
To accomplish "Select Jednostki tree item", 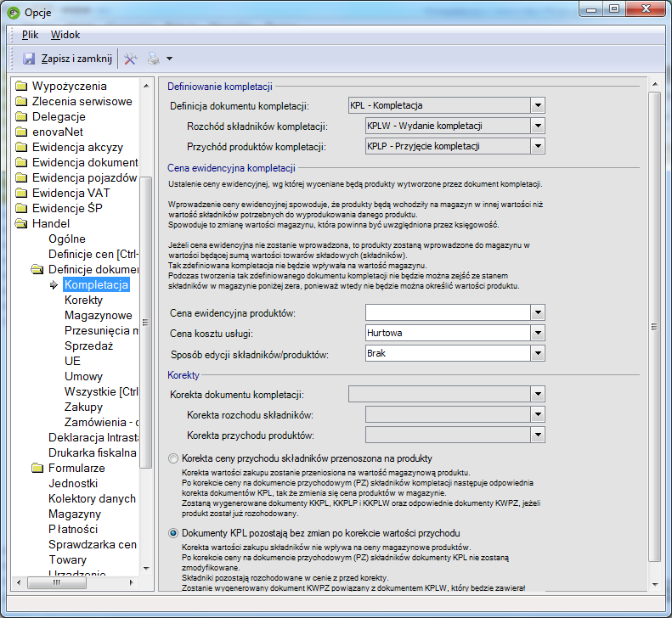I will [x=73, y=484].
